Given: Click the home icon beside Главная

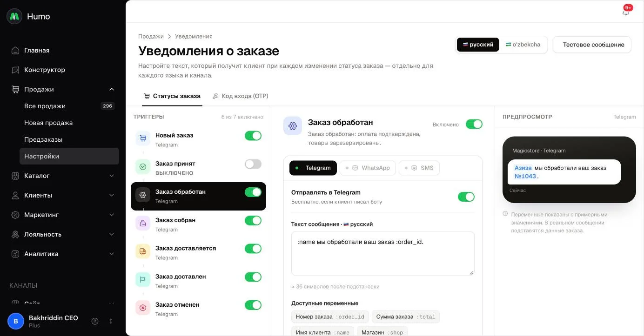Looking at the screenshot, I should click(x=15, y=50).
